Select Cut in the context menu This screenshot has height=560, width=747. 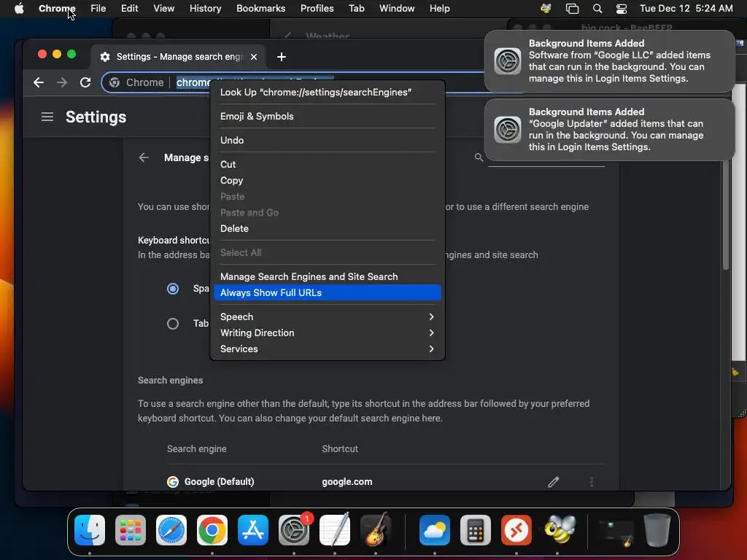328,164
